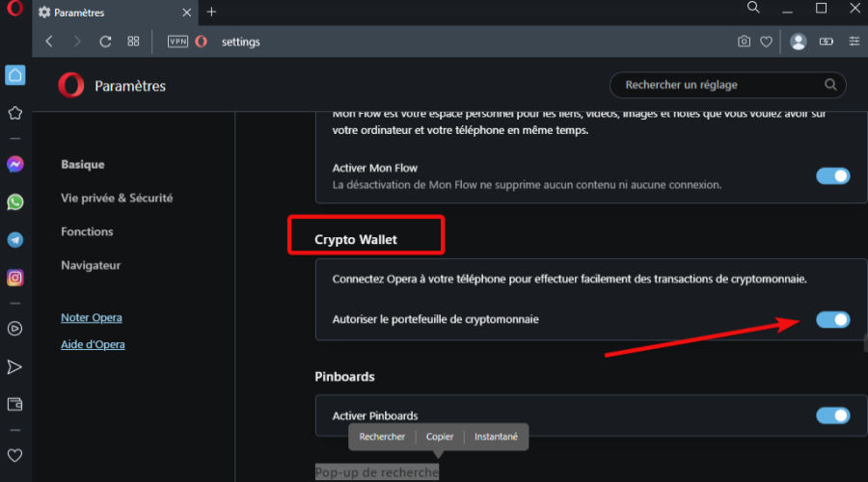Toggle the Activer Pinboards switch
868x482 pixels.
[x=832, y=415]
